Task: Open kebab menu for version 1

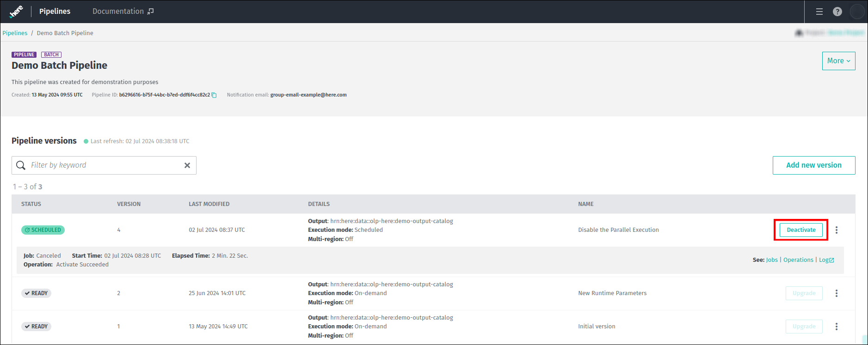Action: [x=837, y=327]
